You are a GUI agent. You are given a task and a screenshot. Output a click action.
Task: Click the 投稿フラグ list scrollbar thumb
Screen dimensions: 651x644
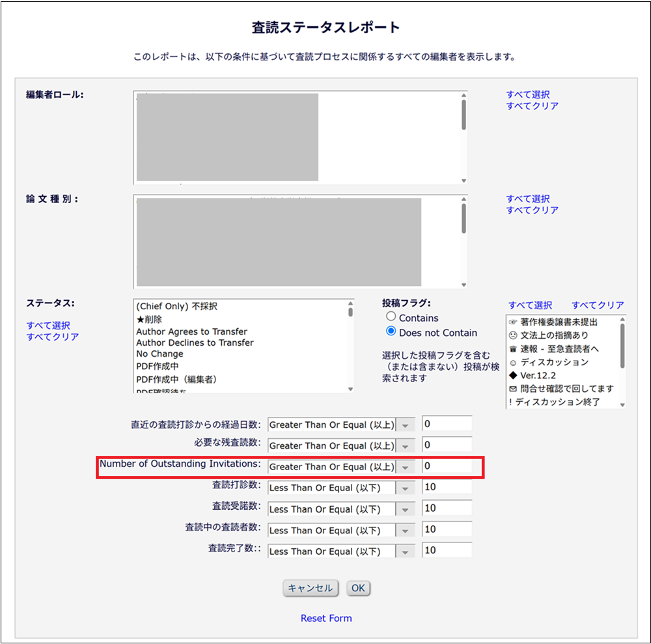(622, 346)
